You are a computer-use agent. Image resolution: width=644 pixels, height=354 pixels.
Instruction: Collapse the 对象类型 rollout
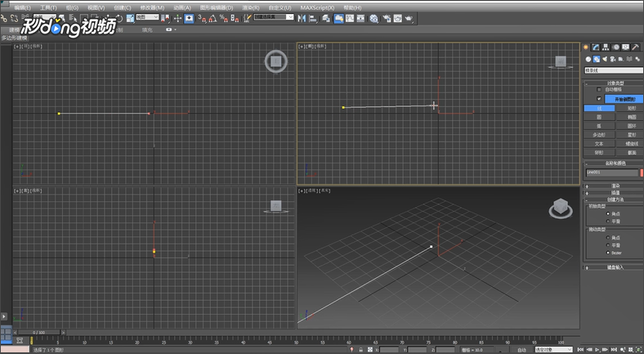click(x=614, y=83)
